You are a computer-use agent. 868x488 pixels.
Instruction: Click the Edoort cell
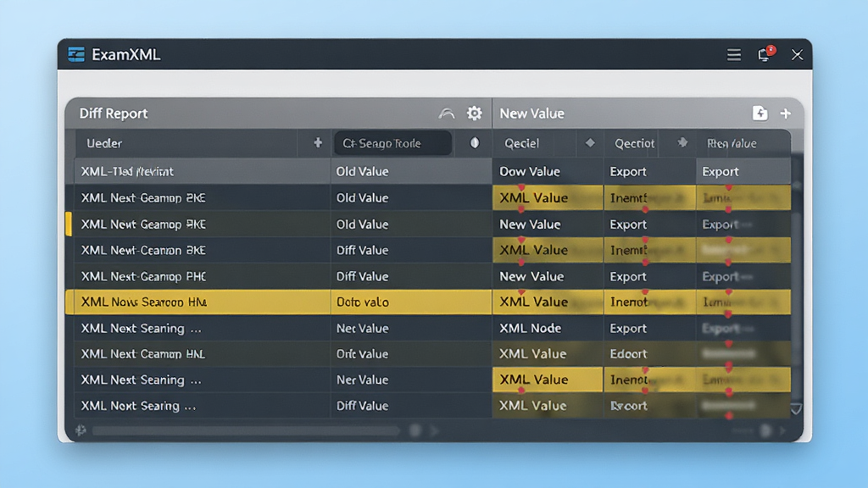[649, 353]
